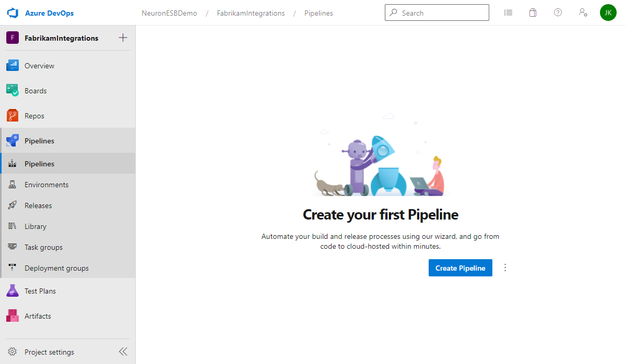Click the Test Plans flask icon
Screen dimensions: 625x364
point(13,291)
